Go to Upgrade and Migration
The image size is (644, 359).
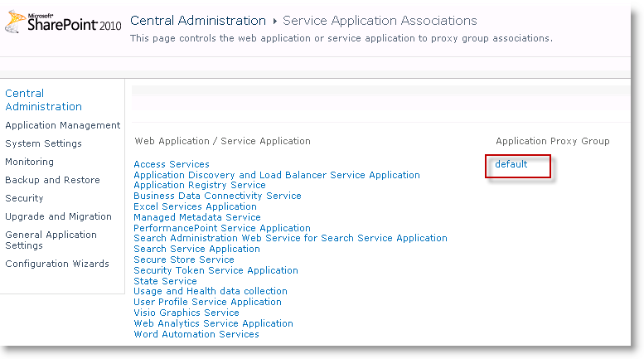pyautogui.click(x=58, y=216)
